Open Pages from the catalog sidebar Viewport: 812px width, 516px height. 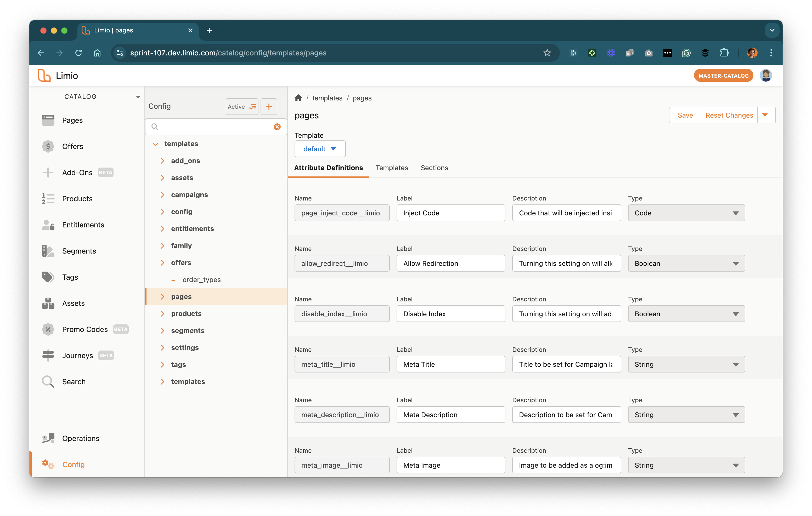pos(72,120)
